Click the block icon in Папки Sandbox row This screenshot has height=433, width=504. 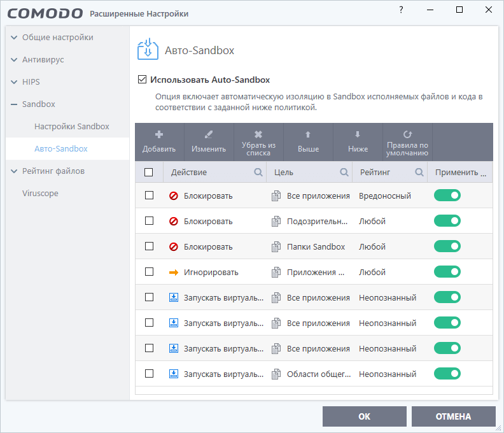coord(174,246)
